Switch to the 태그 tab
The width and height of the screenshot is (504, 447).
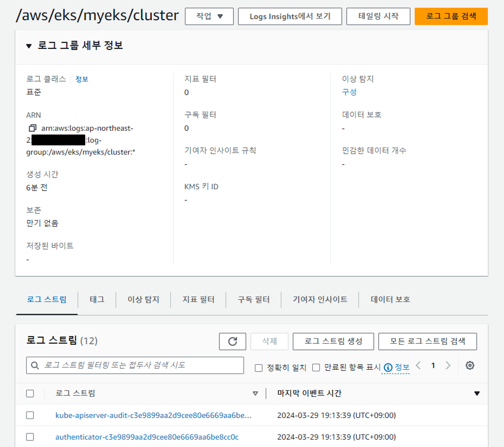[97, 299]
